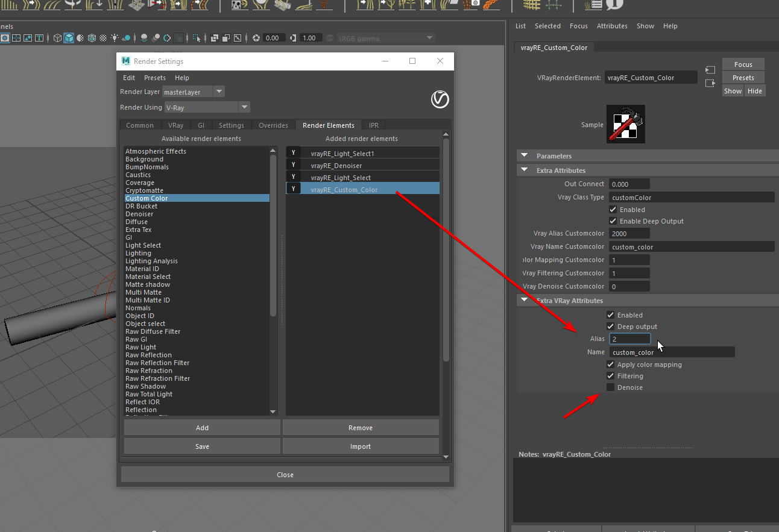Click the V-Ray logo in Render Settings

click(x=440, y=99)
